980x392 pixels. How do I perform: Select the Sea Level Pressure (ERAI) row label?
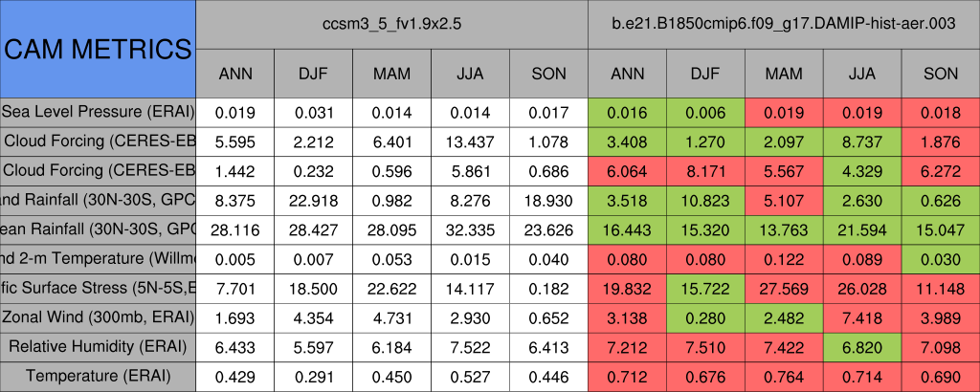[x=98, y=111]
